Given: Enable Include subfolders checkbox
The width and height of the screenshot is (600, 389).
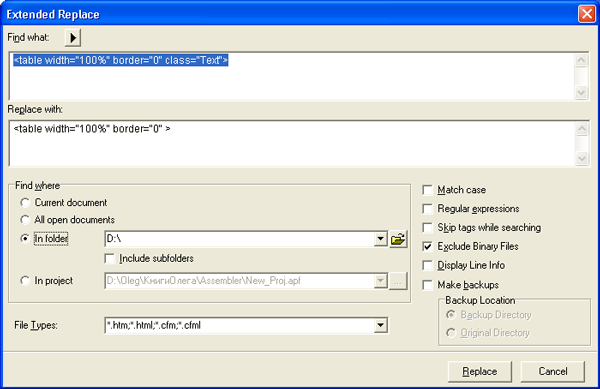Looking at the screenshot, I should pos(110,259).
